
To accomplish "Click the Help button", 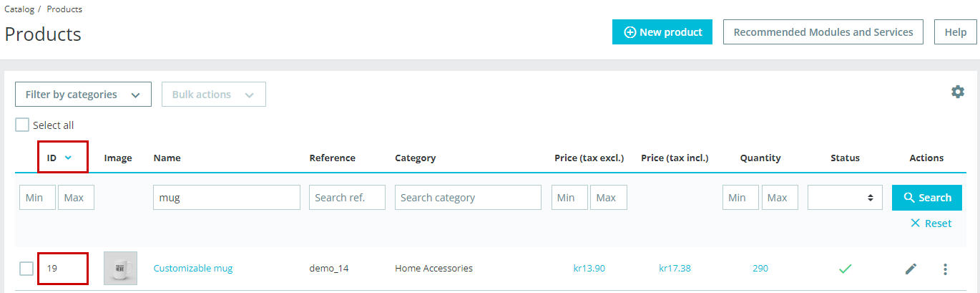I will [x=955, y=32].
